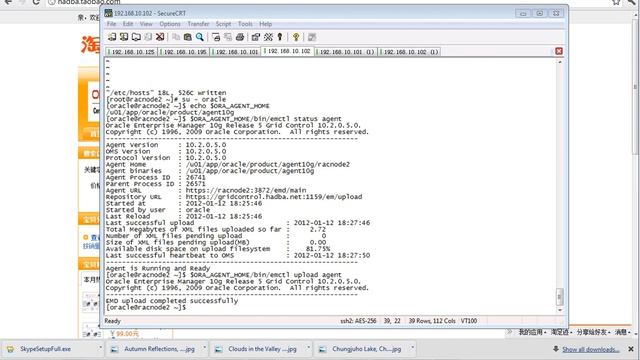Open the Script menu

click(x=223, y=24)
